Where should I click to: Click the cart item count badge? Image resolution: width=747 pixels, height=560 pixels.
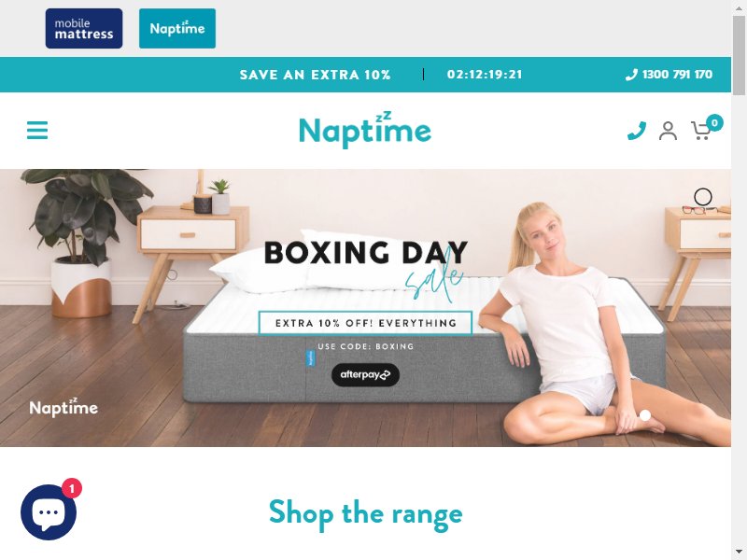pyautogui.click(x=714, y=123)
